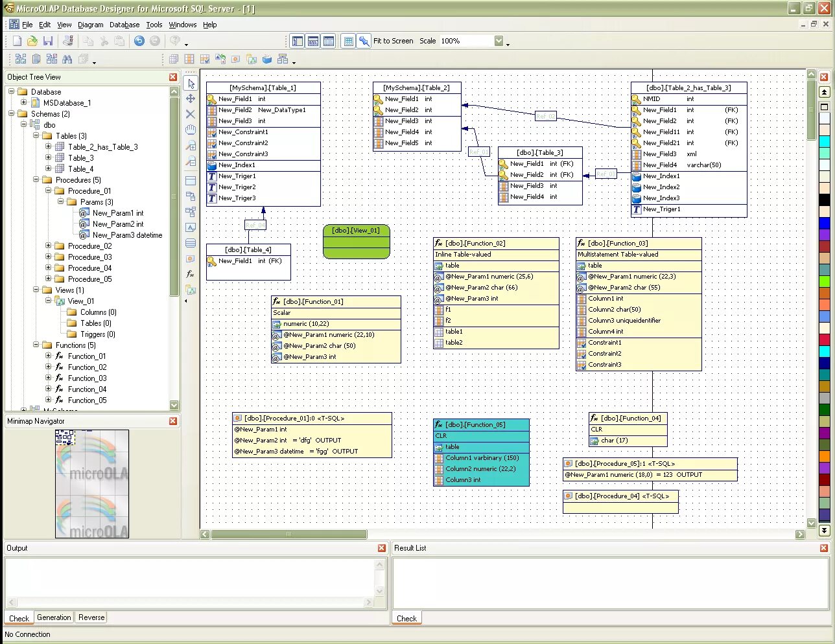Click the diagram horizontal scrollbar thumb
Screen dimensions: 835x644
[x=288, y=535]
